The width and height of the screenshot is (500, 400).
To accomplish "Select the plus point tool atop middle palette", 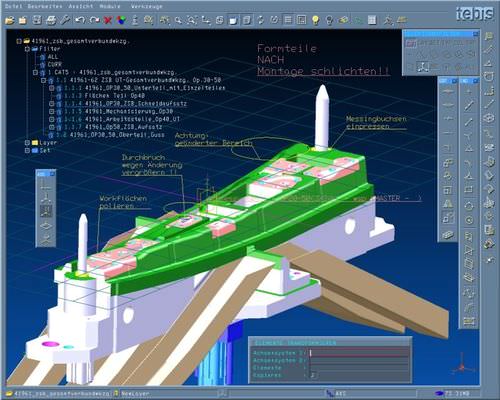I will tap(469, 91).
